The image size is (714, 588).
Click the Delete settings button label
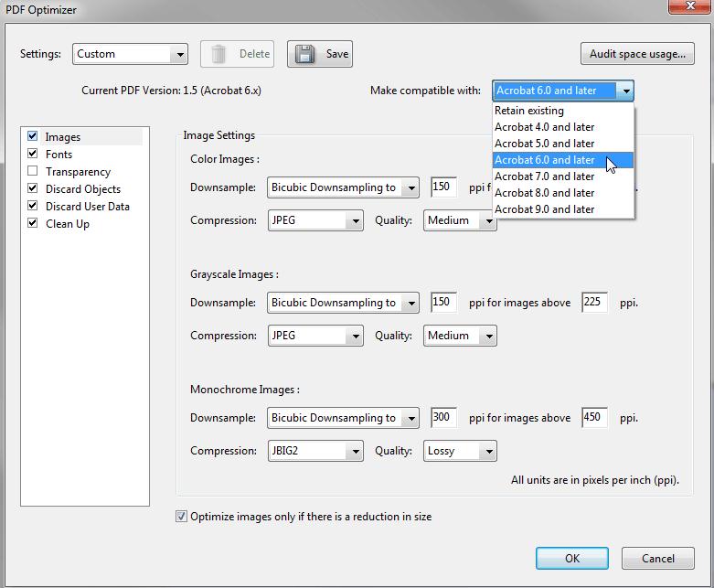254,54
